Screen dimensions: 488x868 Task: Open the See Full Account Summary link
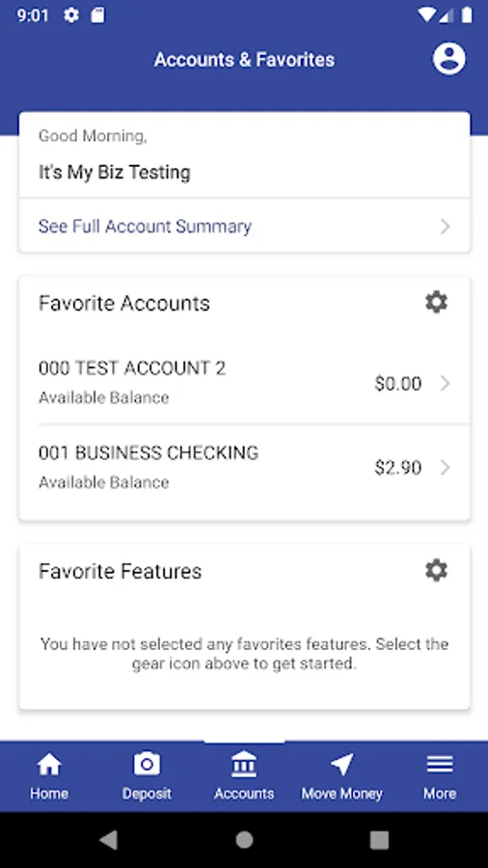(145, 227)
